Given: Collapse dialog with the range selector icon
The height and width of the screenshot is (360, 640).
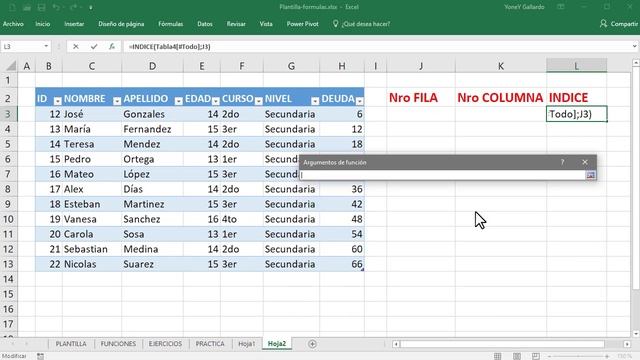Looking at the screenshot, I should click(x=591, y=175).
